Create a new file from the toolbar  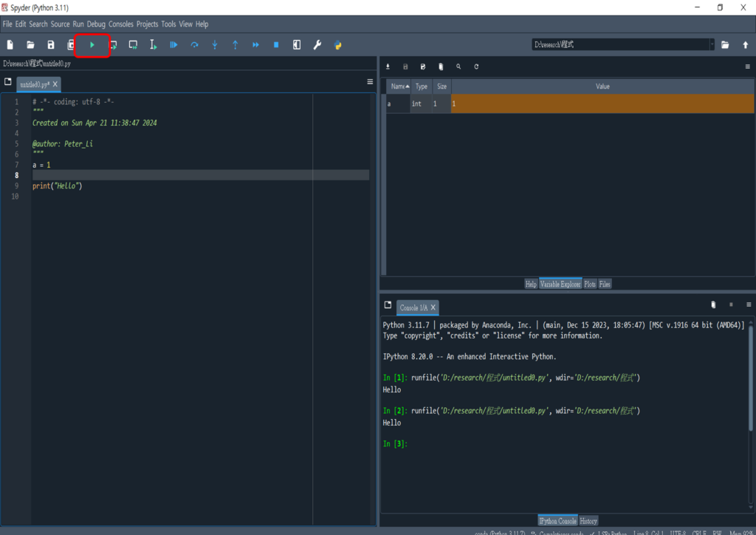10,45
